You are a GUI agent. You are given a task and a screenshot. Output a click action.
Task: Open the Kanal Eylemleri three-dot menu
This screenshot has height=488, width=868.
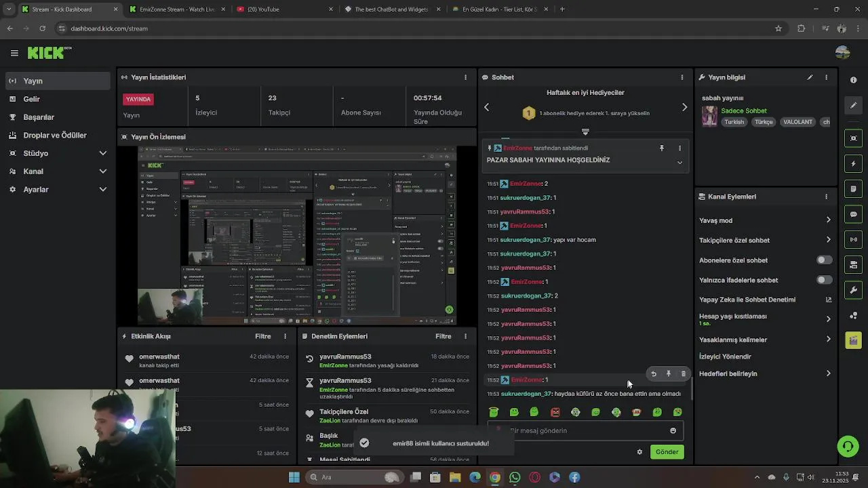coord(826,197)
